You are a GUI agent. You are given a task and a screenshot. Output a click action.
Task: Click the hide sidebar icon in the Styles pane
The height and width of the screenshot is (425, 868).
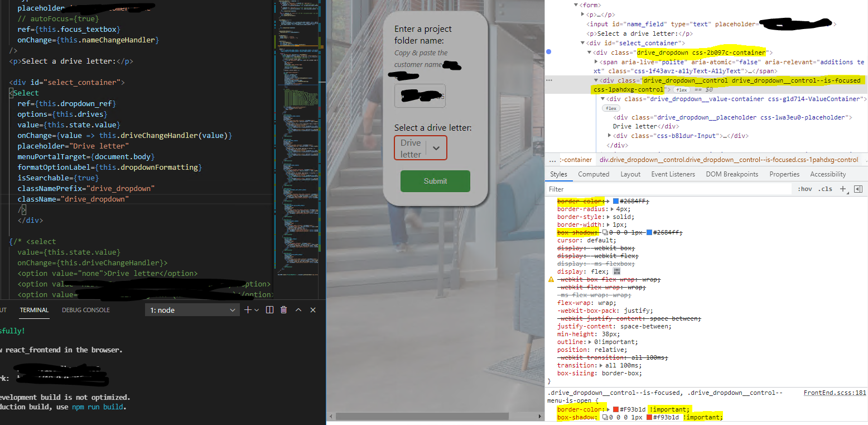tap(859, 189)
